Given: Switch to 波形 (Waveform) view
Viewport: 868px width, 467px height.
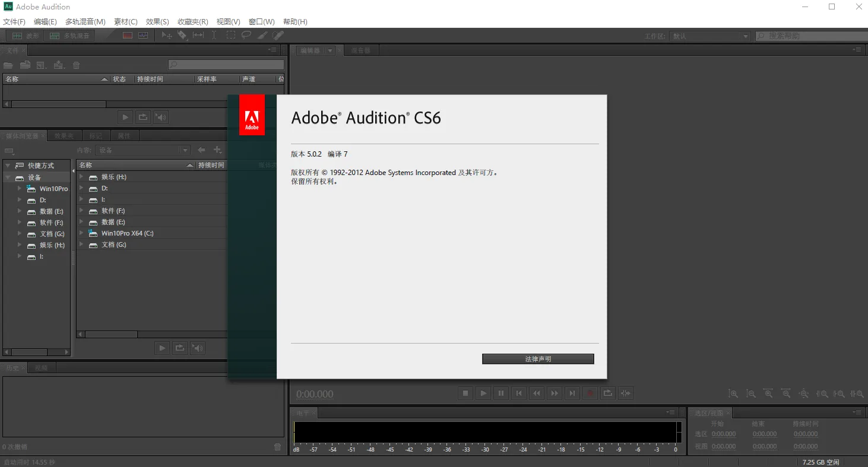Looking at the screenshot, I should 27,35.
